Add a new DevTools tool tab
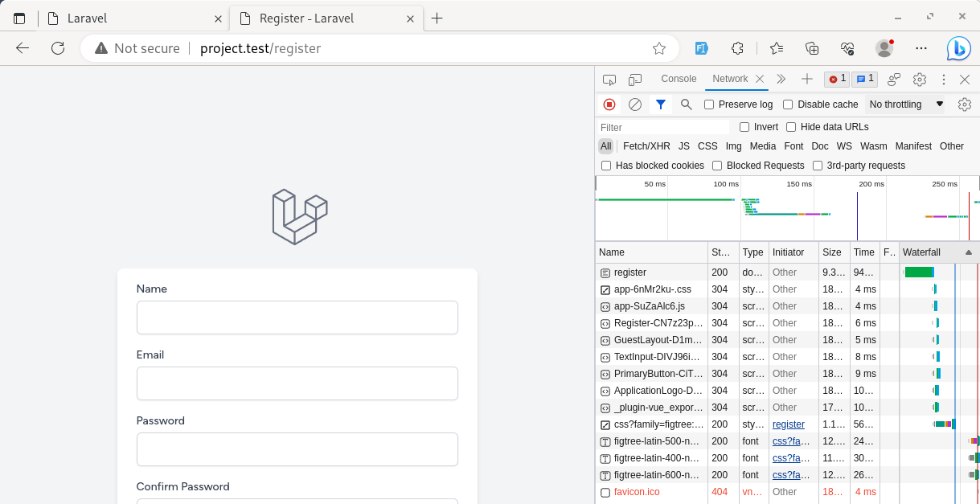 coord(807,79)
